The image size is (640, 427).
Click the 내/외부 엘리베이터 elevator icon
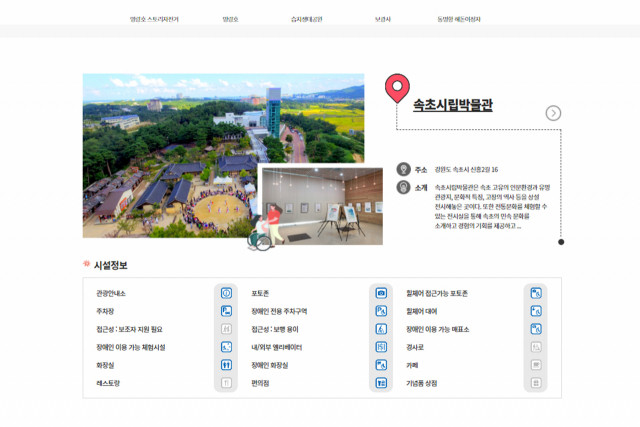click(x=381, y=347)
